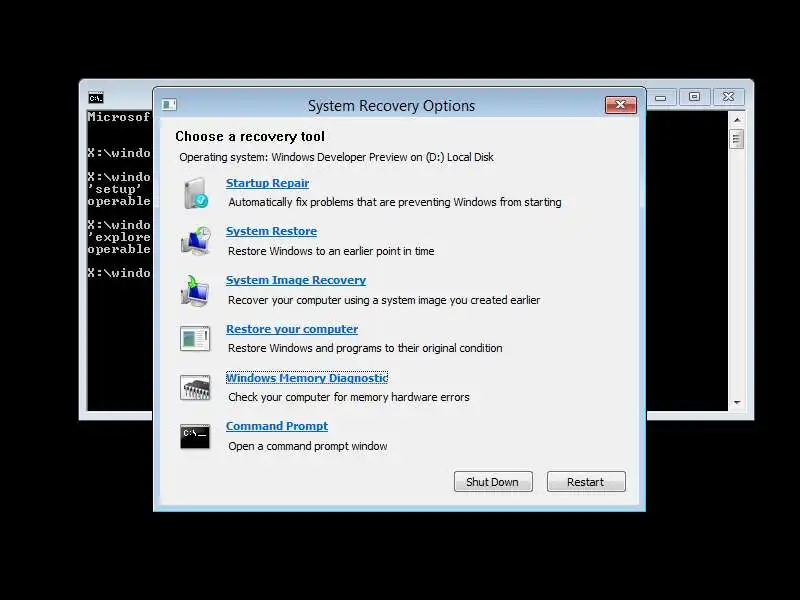The image size is (800, 600).
Task: Click 'Restore Windows to an earlier point' text
Action: pyautogui.click(x=331, y=251)
